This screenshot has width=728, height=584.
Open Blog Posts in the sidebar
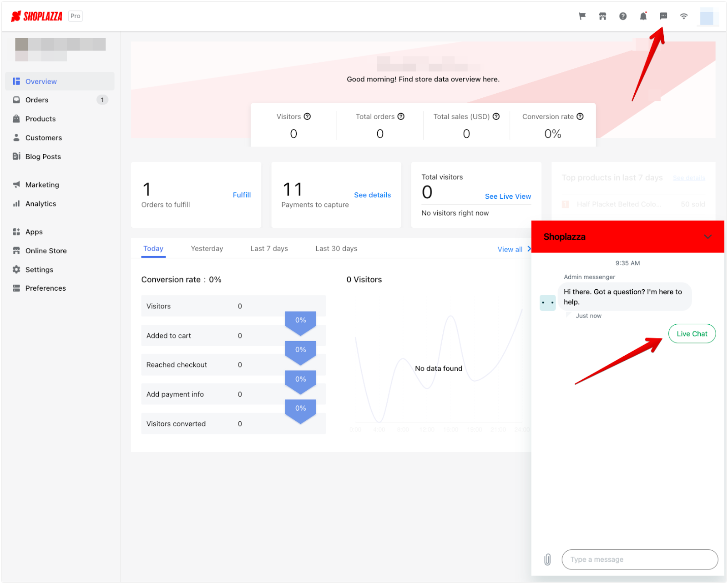(60, 156)
